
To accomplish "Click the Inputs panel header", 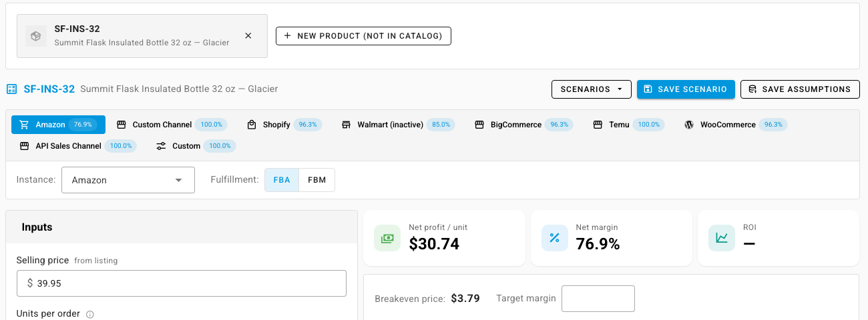I will (182, 227).
